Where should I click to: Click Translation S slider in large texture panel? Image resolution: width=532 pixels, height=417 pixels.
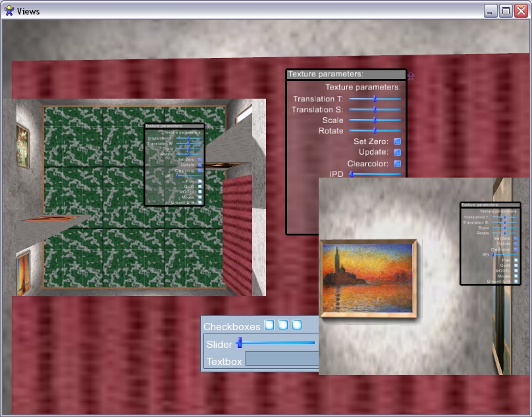[375, 109]
